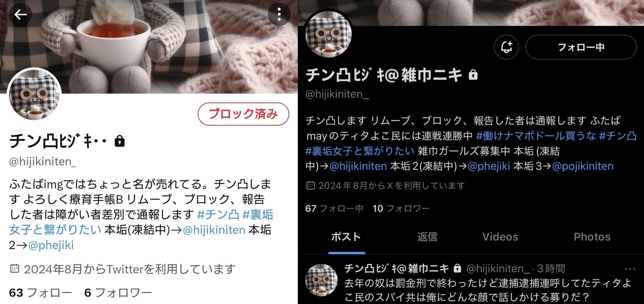Open the @pojikiniten mention link

click(x=583, y=166)
